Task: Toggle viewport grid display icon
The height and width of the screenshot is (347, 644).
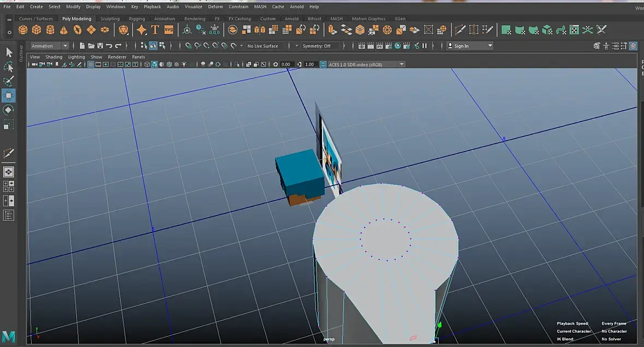Action: [x=91, y=64]
